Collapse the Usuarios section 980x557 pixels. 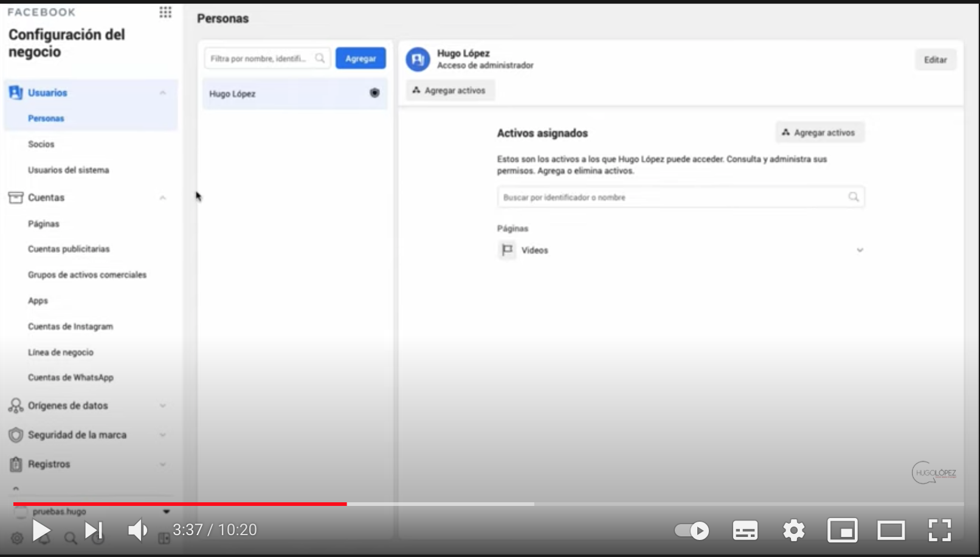tap(162, 93)
